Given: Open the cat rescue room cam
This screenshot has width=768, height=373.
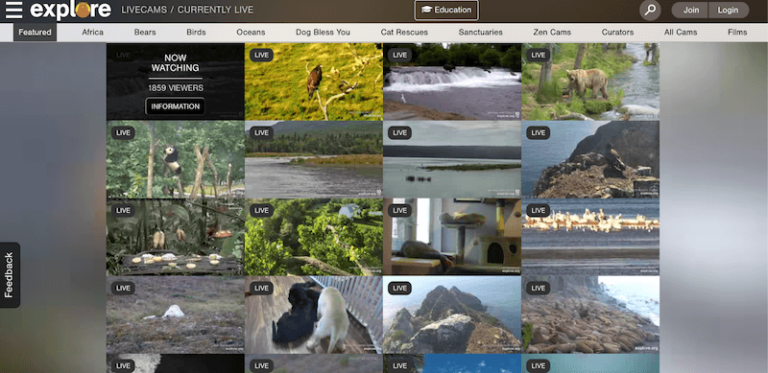Looking at the screenshot, I should point(452,236).
